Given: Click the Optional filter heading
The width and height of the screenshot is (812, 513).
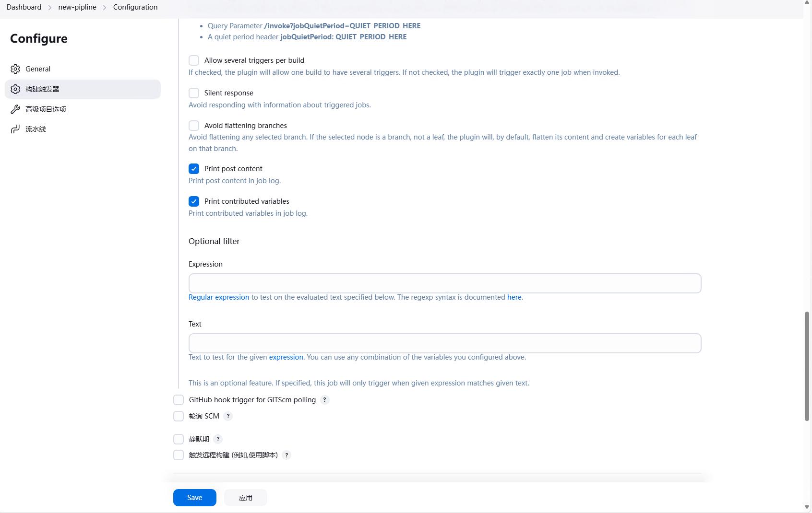Looking at the screenshot, I should [x=214, y=242].
